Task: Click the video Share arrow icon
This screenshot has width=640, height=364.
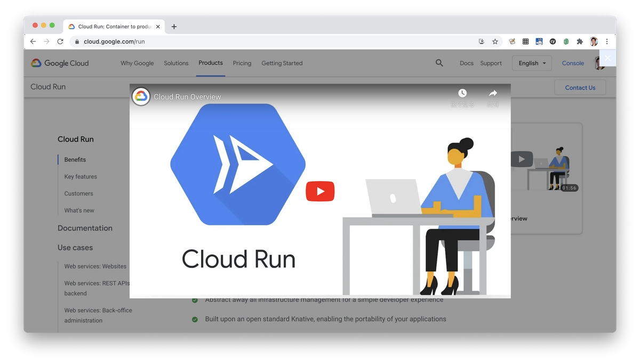Action: 493,93
